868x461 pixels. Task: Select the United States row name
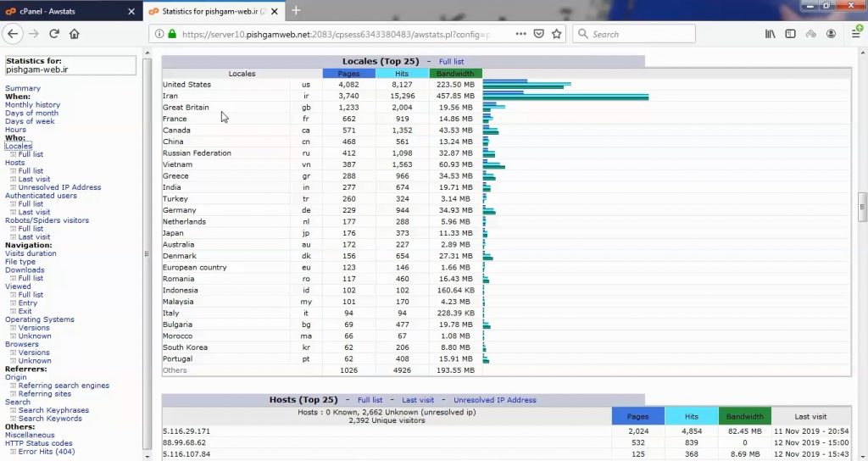pos(186,85)
